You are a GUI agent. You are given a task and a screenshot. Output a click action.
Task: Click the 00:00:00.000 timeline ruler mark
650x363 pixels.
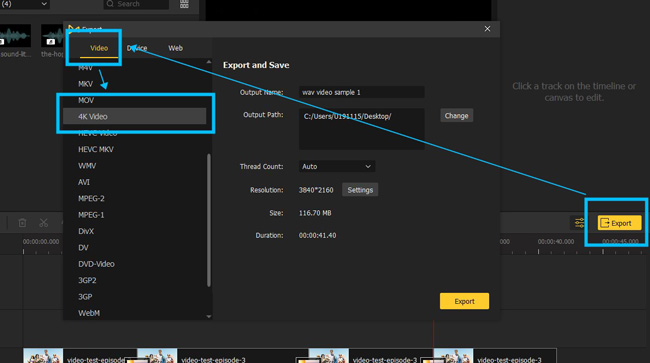click(x=41, y=241)
